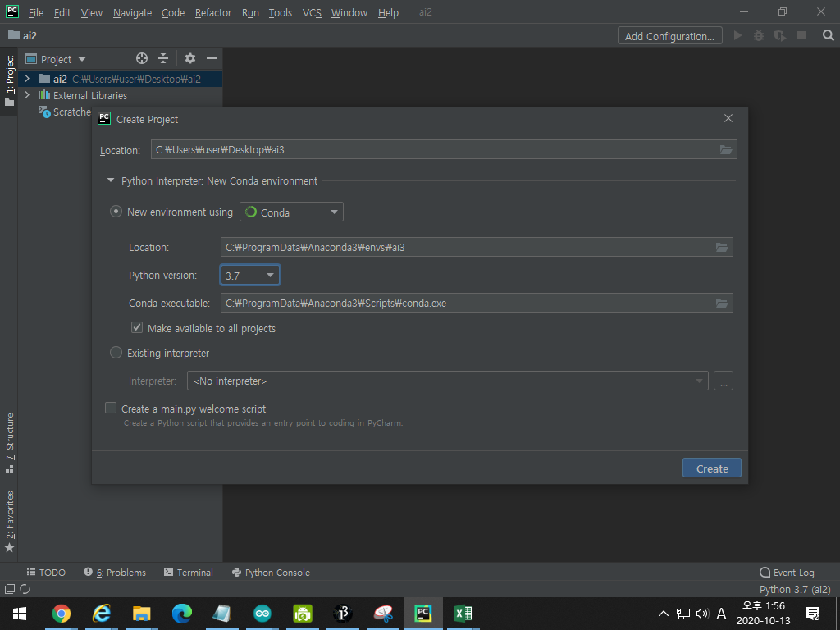This screenshot has height=630, width=840.
Task: Browse folder icon for project Location field
Action: [x=726, y=149]
